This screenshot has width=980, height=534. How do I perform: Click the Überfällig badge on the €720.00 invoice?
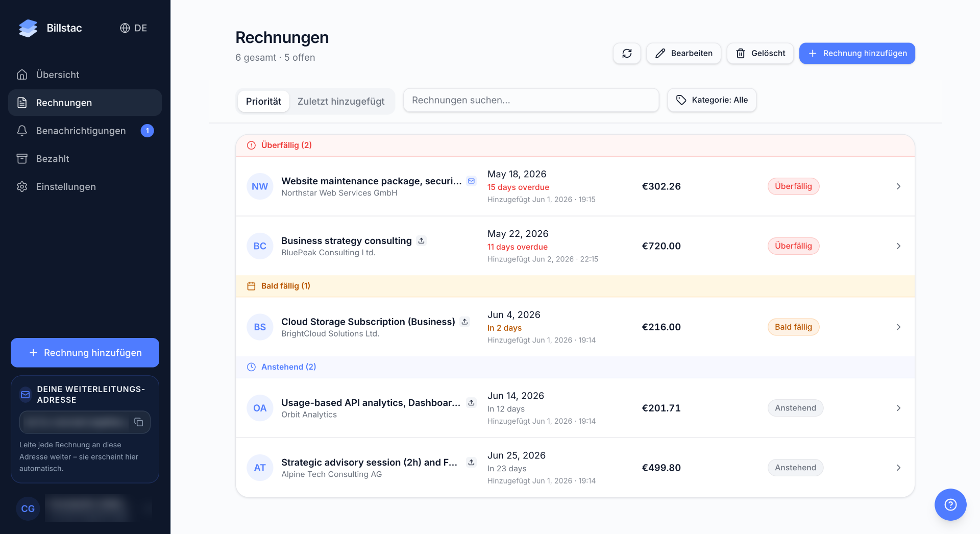(793, 246)
